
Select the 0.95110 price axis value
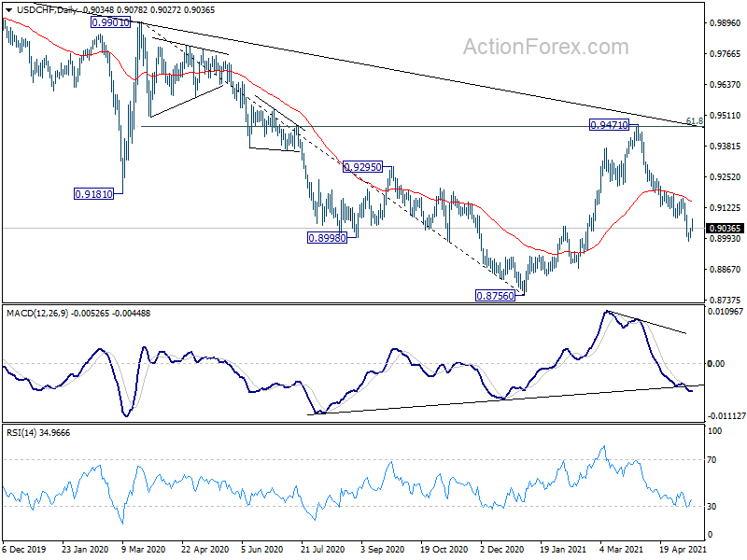[x=726, y=115]
